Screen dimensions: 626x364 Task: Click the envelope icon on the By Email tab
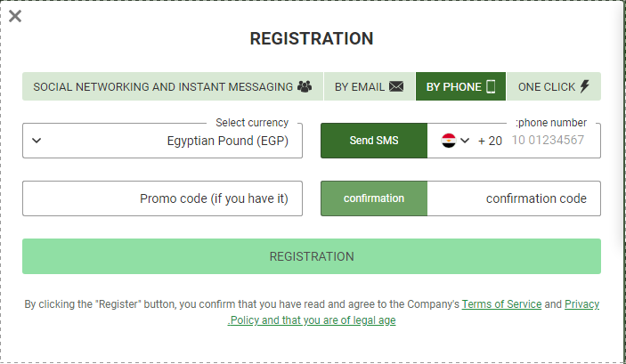(x=396, y=86)
